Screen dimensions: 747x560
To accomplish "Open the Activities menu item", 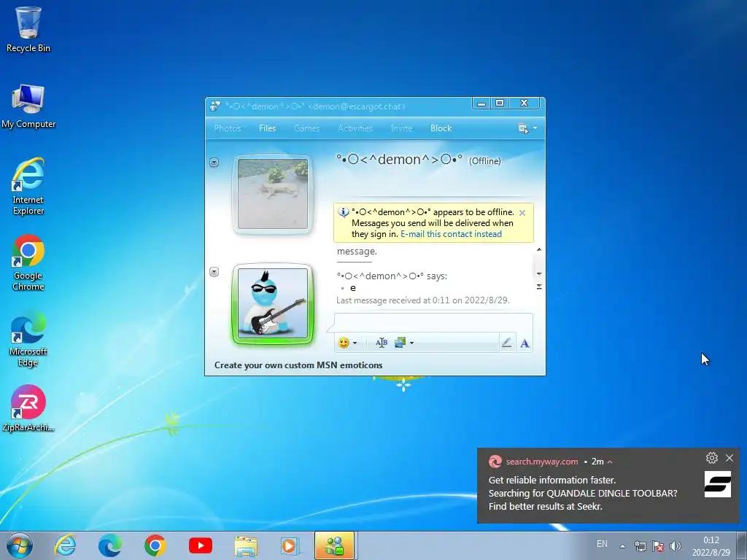I will tap(355, 128).
